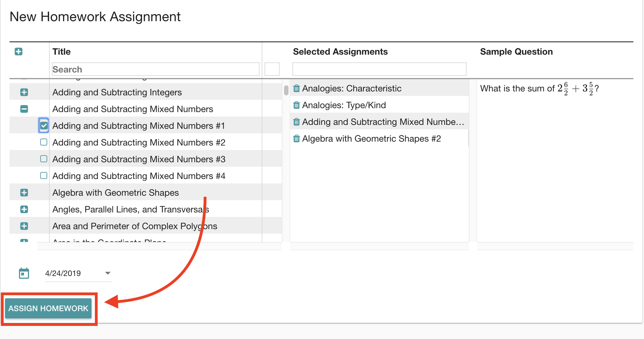Delete Analogies: Type/Kind using trash icon
The image size is (644, 339).
pos(297,105)
